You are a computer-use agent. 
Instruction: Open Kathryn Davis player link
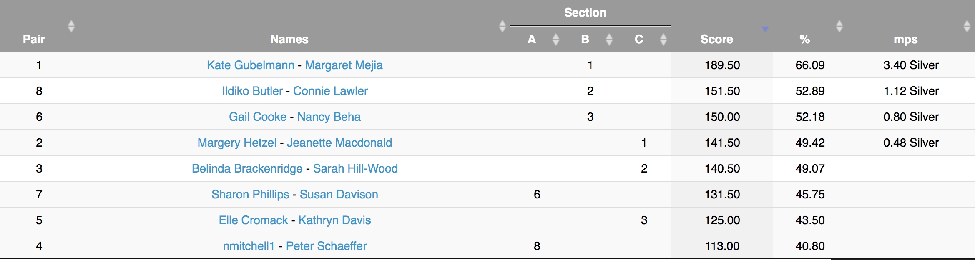click(334, 220)
